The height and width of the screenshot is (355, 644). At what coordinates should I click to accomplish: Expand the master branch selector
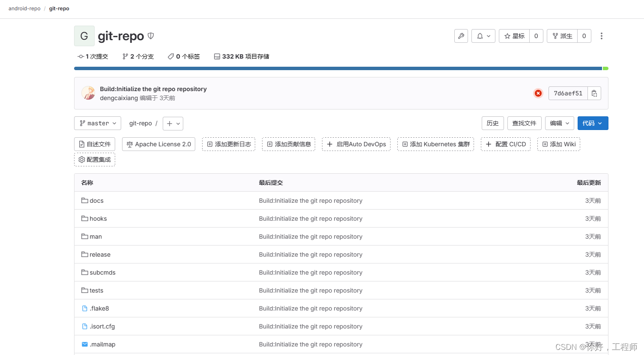pyautogui.click(x=98, y=123)
